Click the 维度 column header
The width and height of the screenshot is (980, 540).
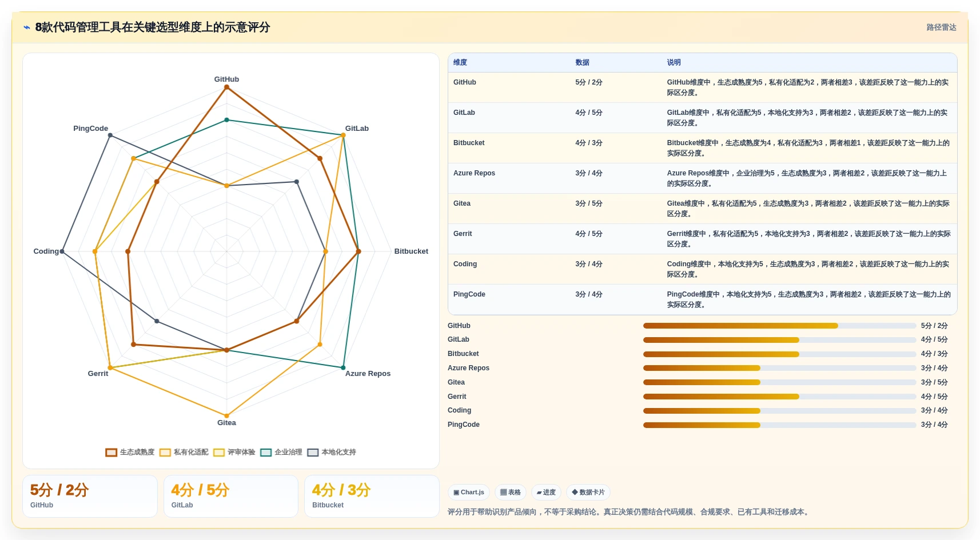pos(460,62)
